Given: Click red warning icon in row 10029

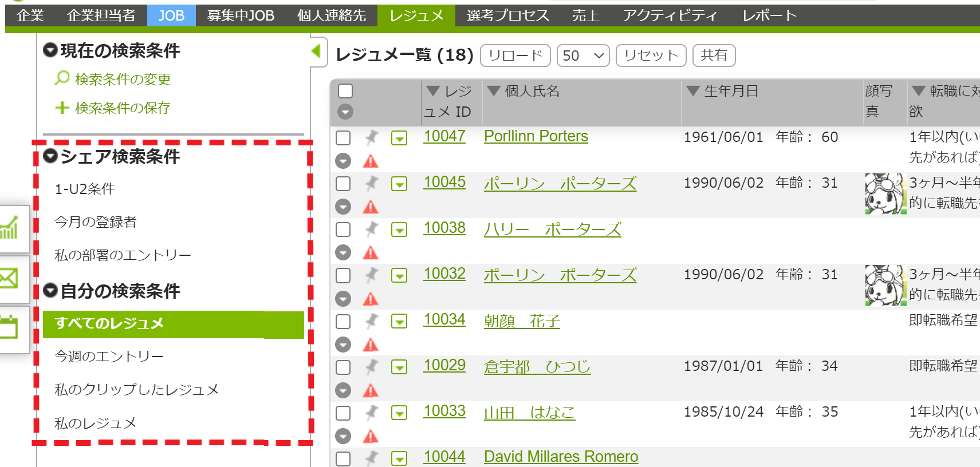Looking at the screenshot, I should [371, 390].
